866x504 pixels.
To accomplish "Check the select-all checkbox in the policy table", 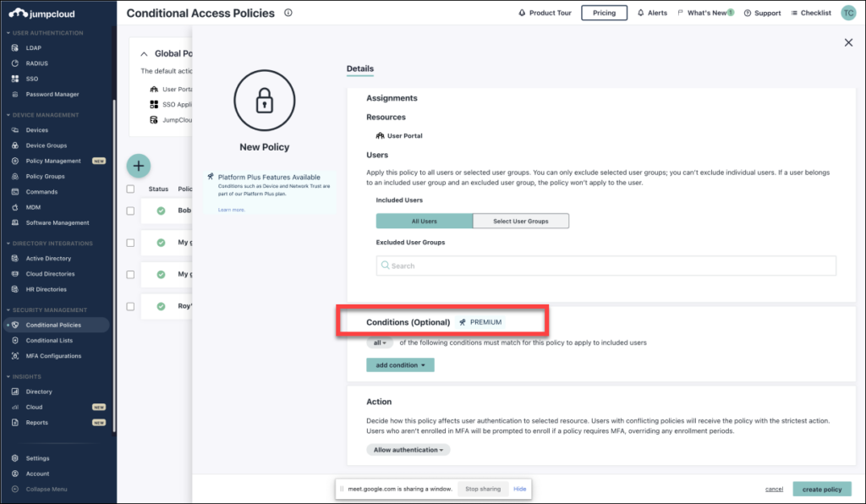I will (132, 189).
